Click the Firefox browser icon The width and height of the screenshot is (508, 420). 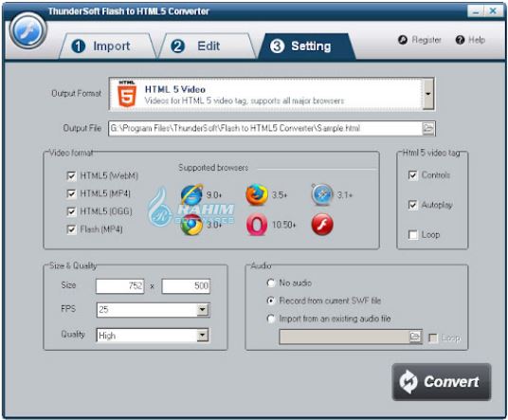[x=257, y=194]
